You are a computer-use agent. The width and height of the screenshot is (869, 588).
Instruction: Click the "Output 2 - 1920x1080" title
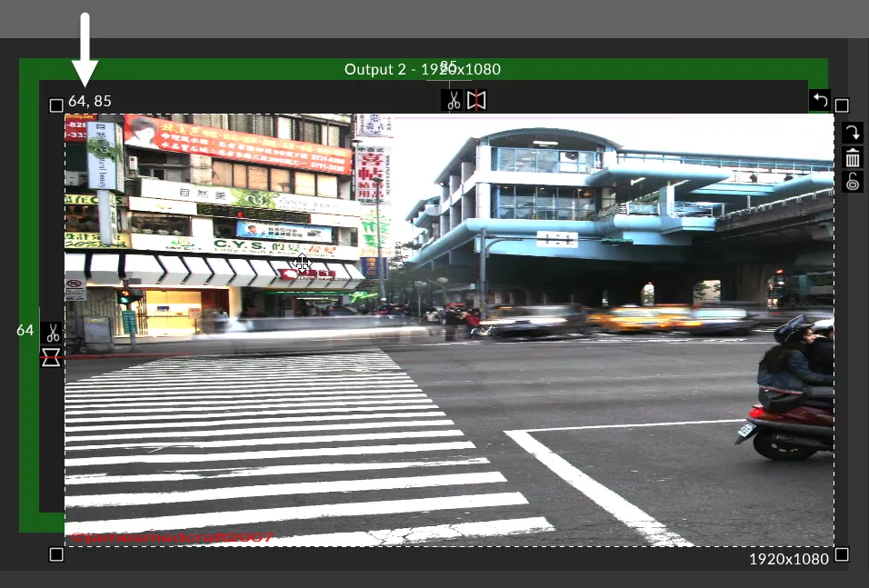(422, 69)
